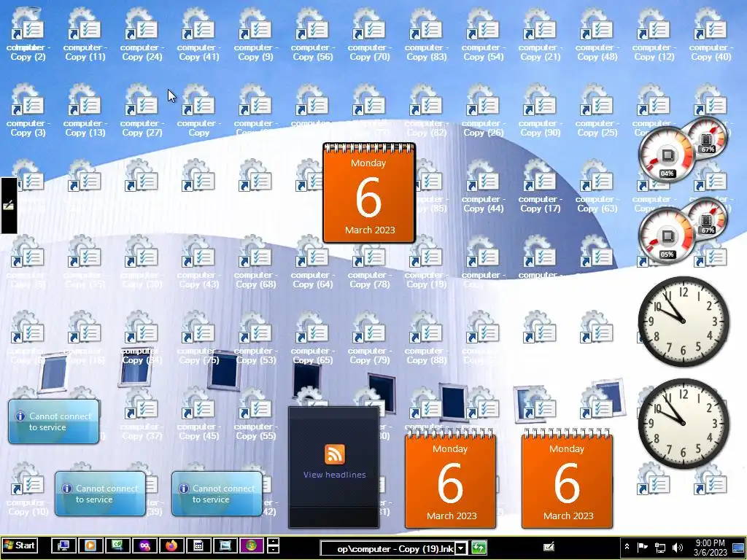Select the computer - Copy (9) shortcut
Viewport: 747px width, 560px height.
point(256,34)
